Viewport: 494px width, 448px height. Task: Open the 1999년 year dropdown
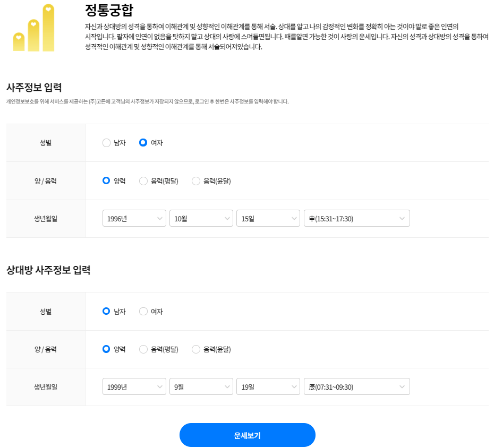(134, 386)
